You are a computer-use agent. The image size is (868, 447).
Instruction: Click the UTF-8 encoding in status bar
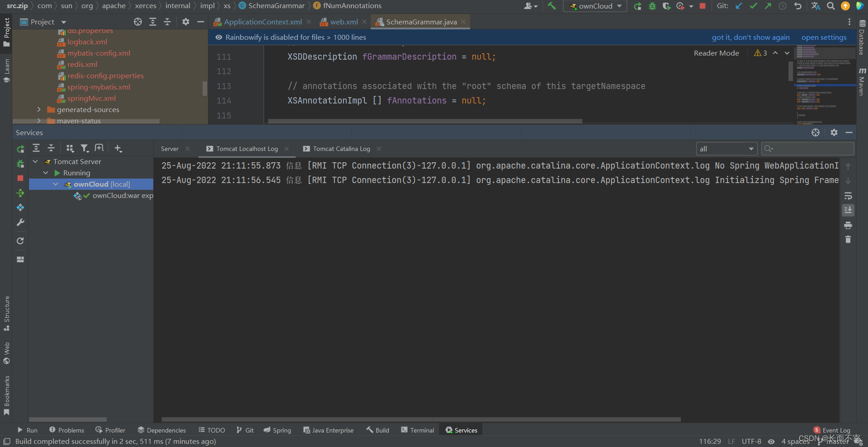point(751,441)
